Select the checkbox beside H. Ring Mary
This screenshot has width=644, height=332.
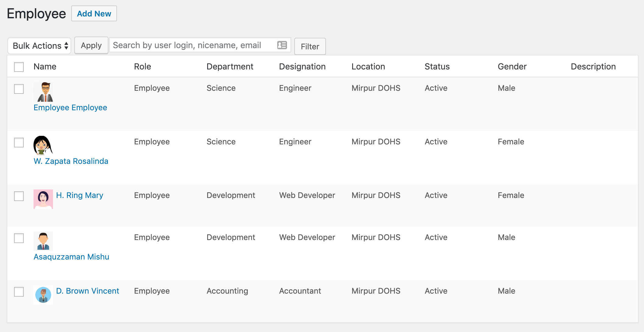tap(19, 196)
